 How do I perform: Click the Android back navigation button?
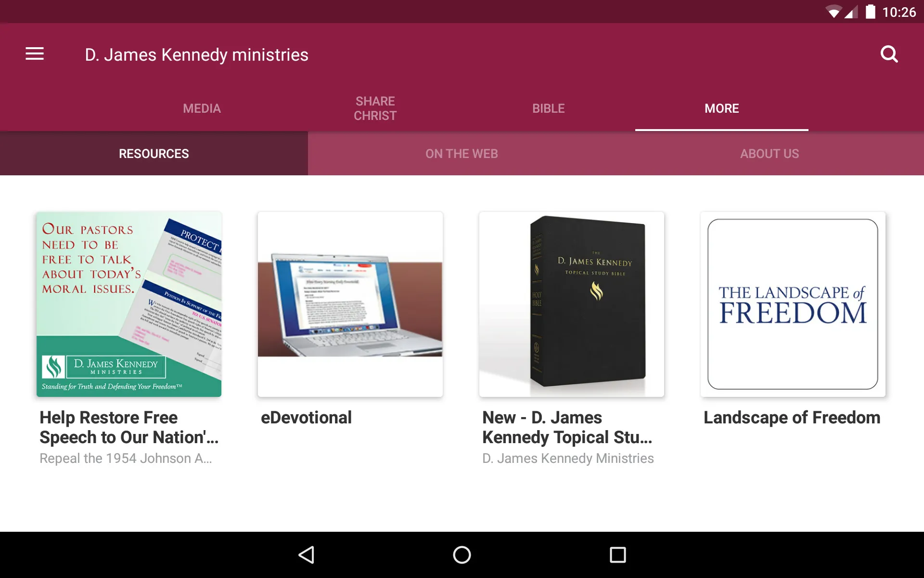click(x=308, y=554)
